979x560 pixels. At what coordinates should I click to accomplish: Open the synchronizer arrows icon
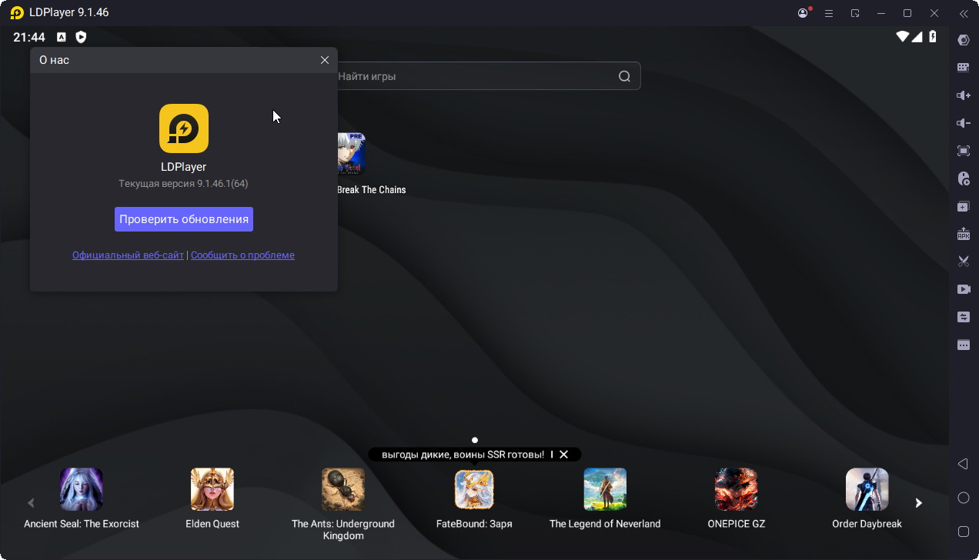(963, 317)
